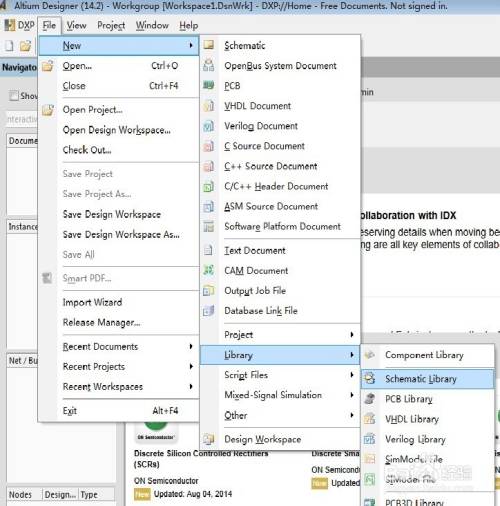Create a new Verilog Library
Image resolution: width=500 pixels, height=506 pixels.
click(427, 439)
